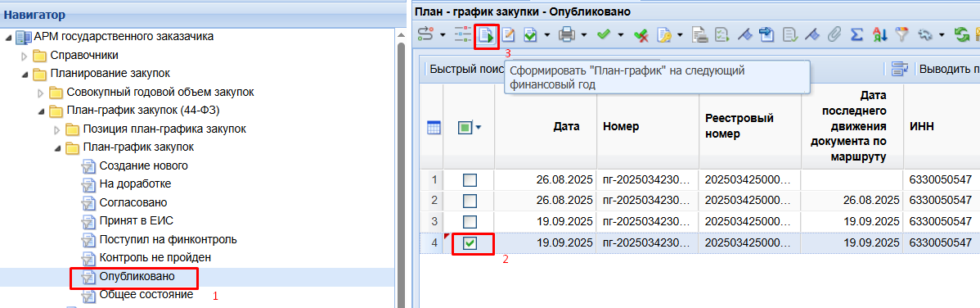This screenshot has width=980, height=308.
Task: Open dropdown next to chain links icon
Action: 941,36
